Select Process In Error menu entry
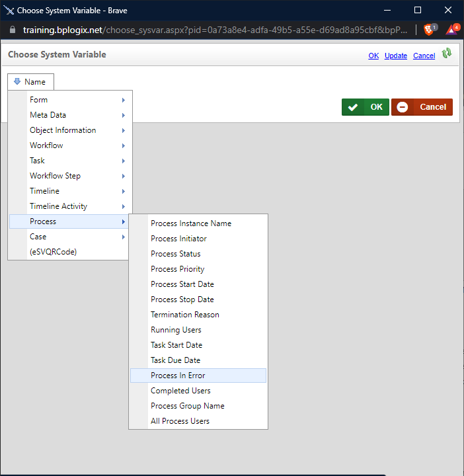This screenshot has width=464, height=476. (198, 376)
